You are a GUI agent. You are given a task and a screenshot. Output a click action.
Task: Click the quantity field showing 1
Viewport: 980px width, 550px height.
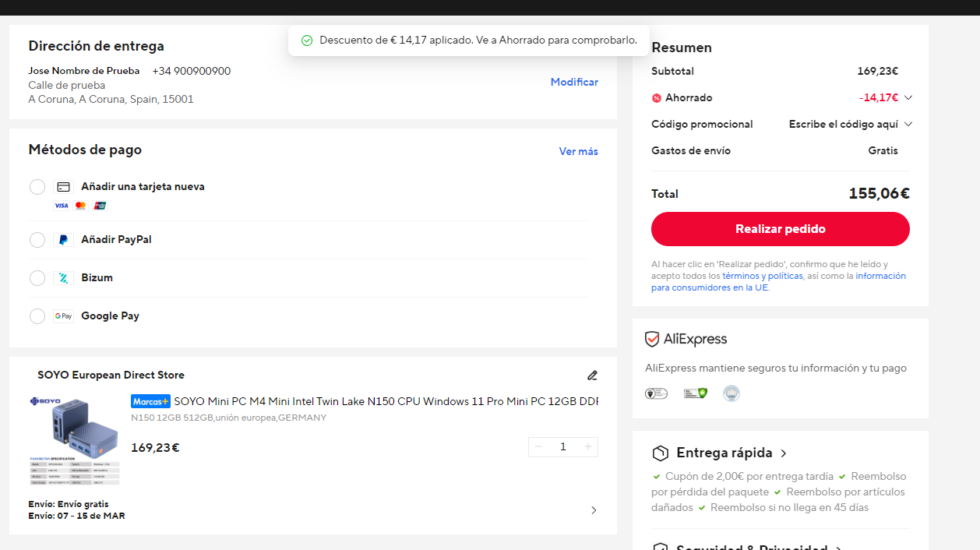pos(563,446)
